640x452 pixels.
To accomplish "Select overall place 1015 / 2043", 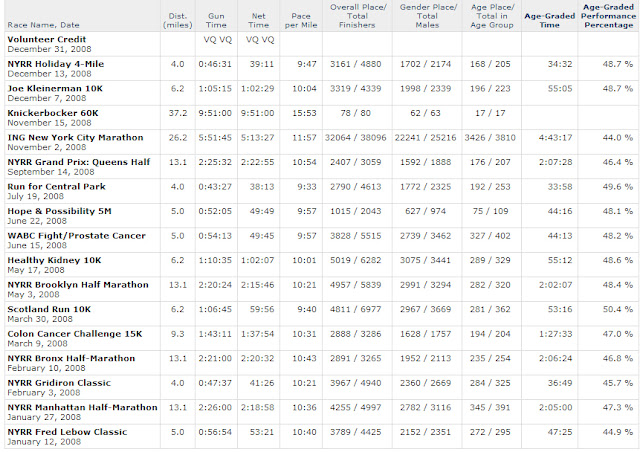I will pos(356,211).
